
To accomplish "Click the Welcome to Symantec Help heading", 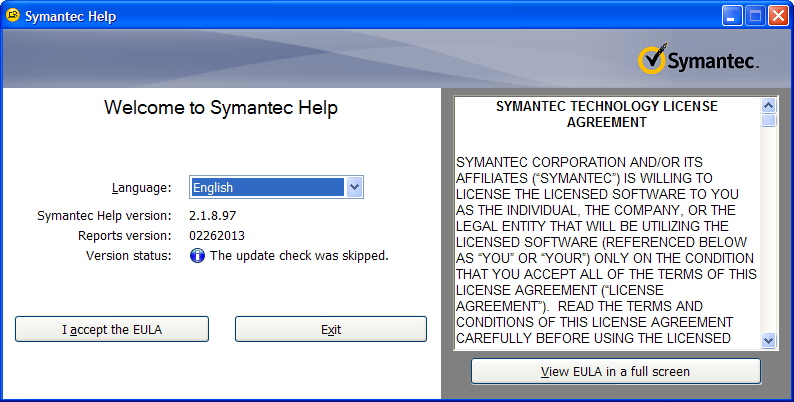I will [x=221, y=108].
